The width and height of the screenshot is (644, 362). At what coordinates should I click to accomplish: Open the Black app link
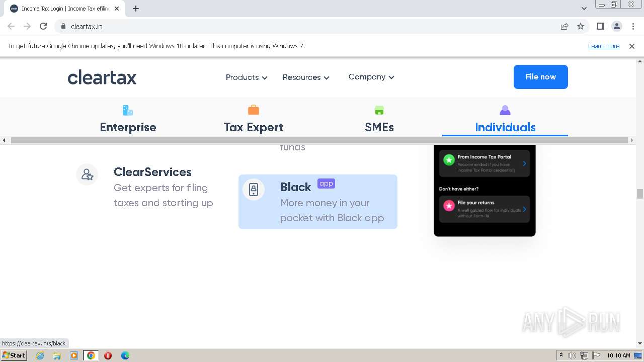coord(318,202)
